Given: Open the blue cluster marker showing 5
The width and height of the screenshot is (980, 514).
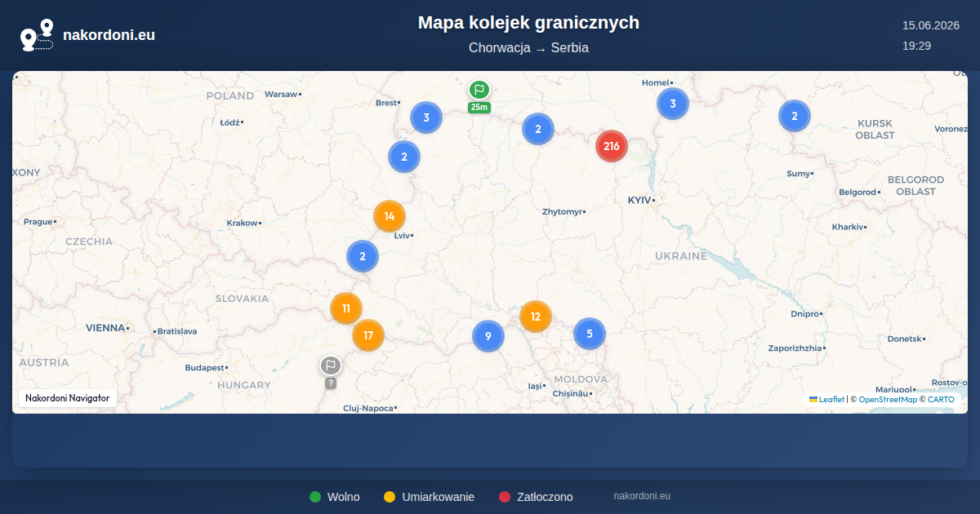Looking at the screenshot, I should 590,334.
